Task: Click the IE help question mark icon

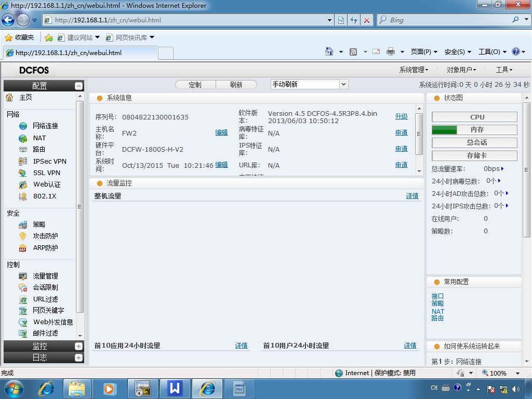Action: tap(516, 51)
